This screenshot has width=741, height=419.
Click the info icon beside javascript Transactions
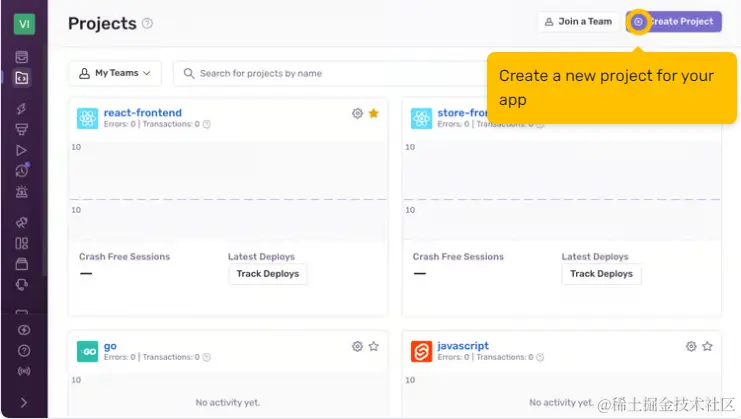point(540,357)
